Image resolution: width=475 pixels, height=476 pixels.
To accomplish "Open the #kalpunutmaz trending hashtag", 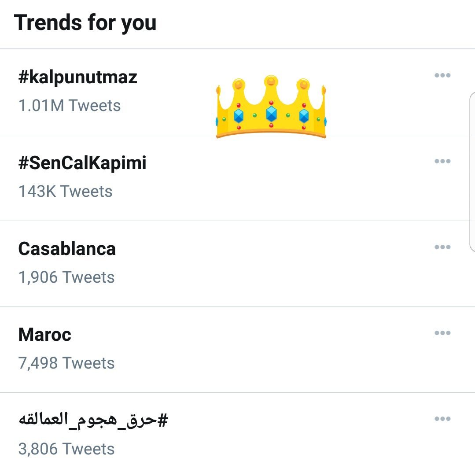I will (x=78, y=77).
